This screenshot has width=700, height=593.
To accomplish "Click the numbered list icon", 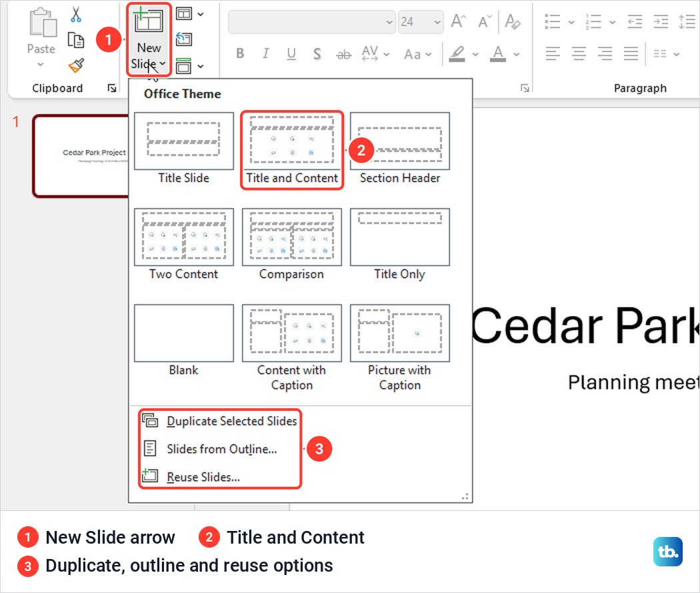I will coord(593,21).
